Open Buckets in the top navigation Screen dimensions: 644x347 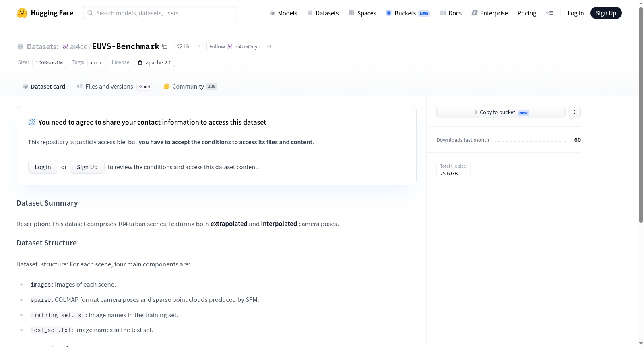(408, 13)
